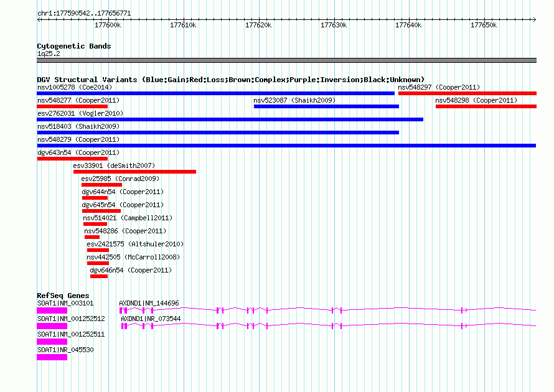Open SOAT1|NM_001252512 gene label
The image size is (554, 392).
pyautogui.click(x=71, y=319)
